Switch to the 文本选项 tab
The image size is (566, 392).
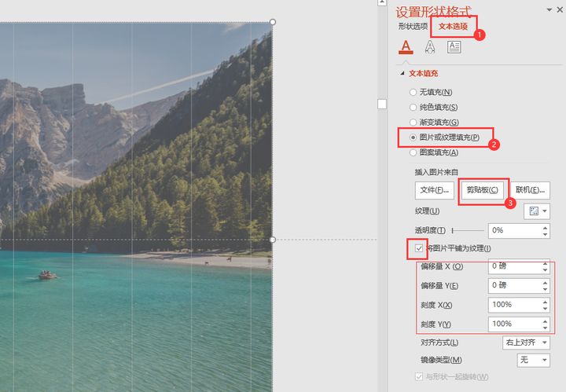[x=453, y=27]
